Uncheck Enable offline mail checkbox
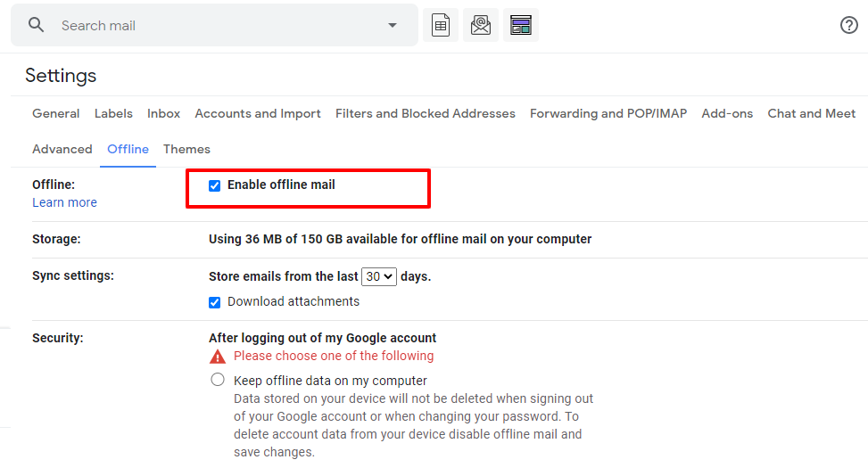Viewport: 868px width, 468px height. (x=215, y=186)
